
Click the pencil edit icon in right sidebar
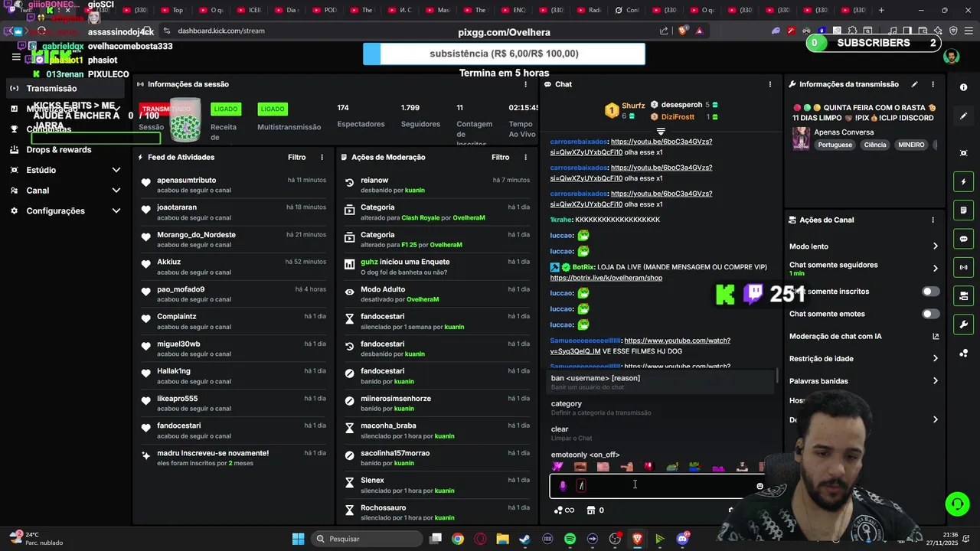963,116
